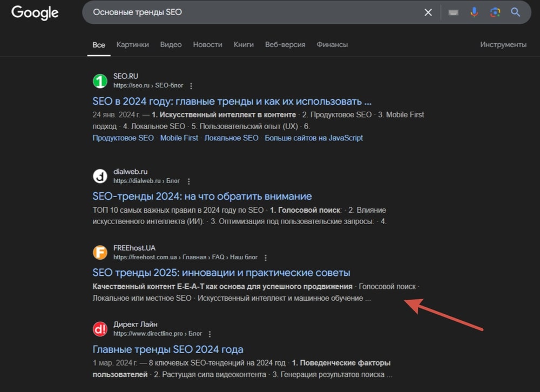The width and height of the screenshot is (540, 392).
Task: Click the freehost.com.ua breadcrumb URL
Action: [185, 257]
